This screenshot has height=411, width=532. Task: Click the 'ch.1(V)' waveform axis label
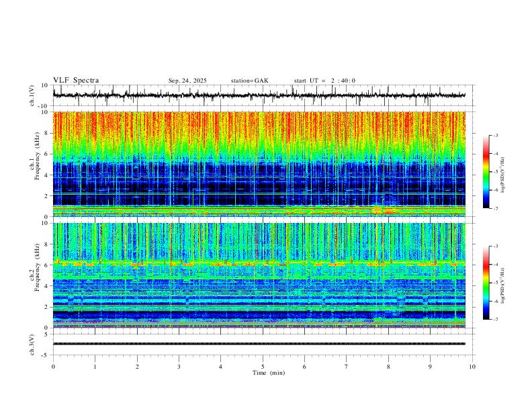tap(32, 95)
